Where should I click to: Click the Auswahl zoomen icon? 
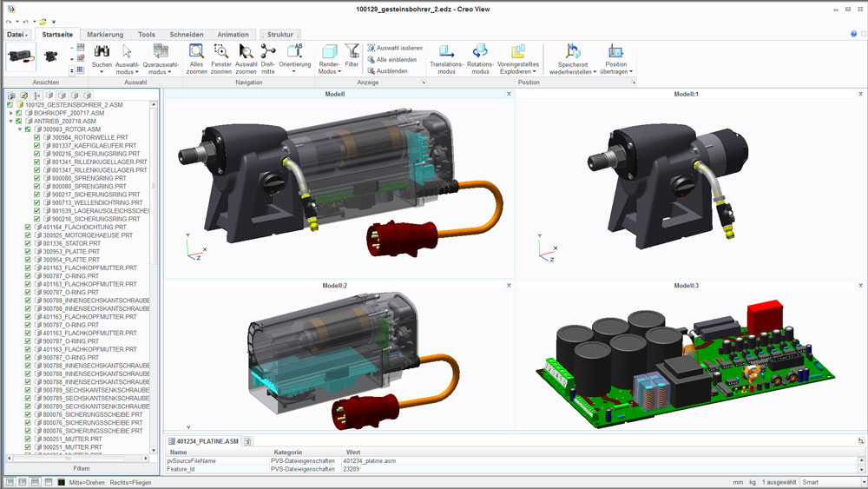tap(246, 52)
